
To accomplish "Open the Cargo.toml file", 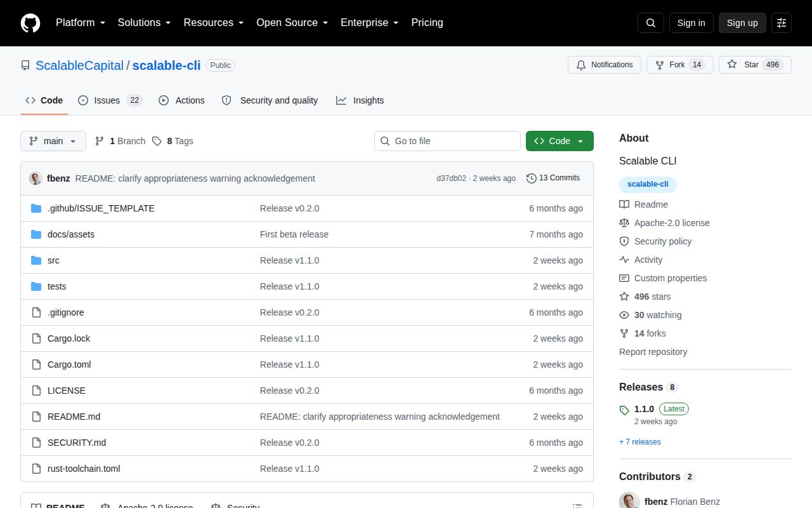I will [x=69, y=364].
